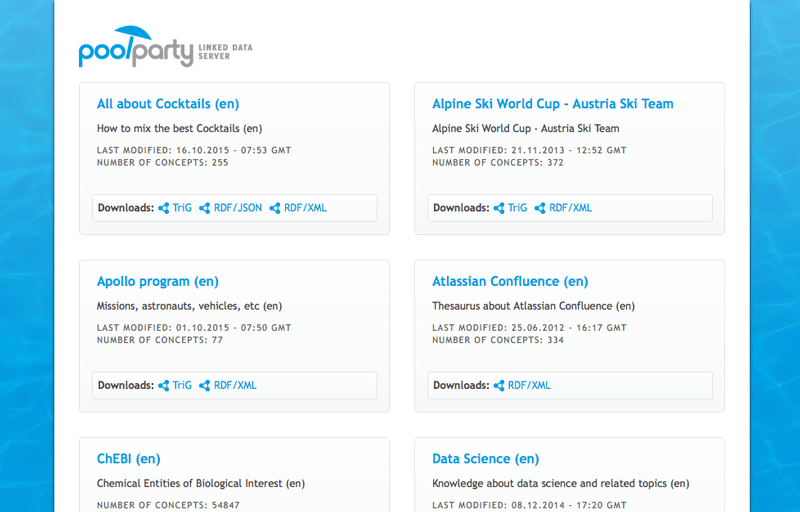Download Cocktails thesaurus as RDF/JSON
Screen dimensions: 800x512
(x=238, y=208)
